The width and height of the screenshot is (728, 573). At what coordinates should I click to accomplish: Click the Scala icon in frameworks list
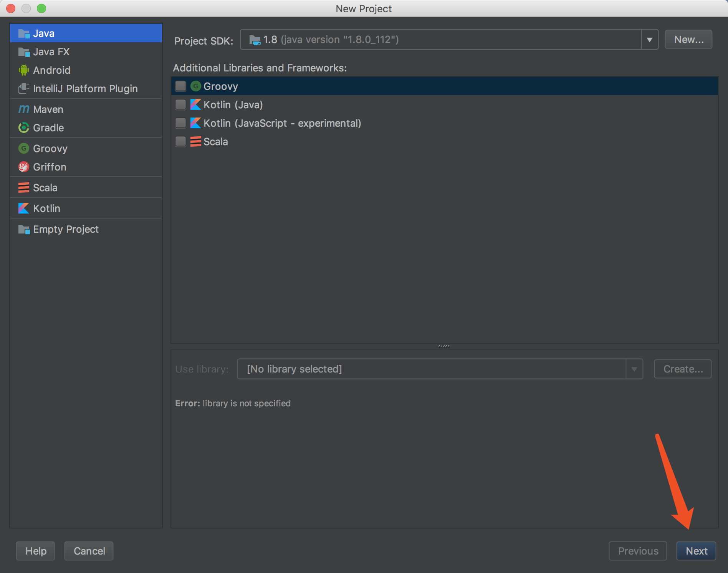pos(196,142)
